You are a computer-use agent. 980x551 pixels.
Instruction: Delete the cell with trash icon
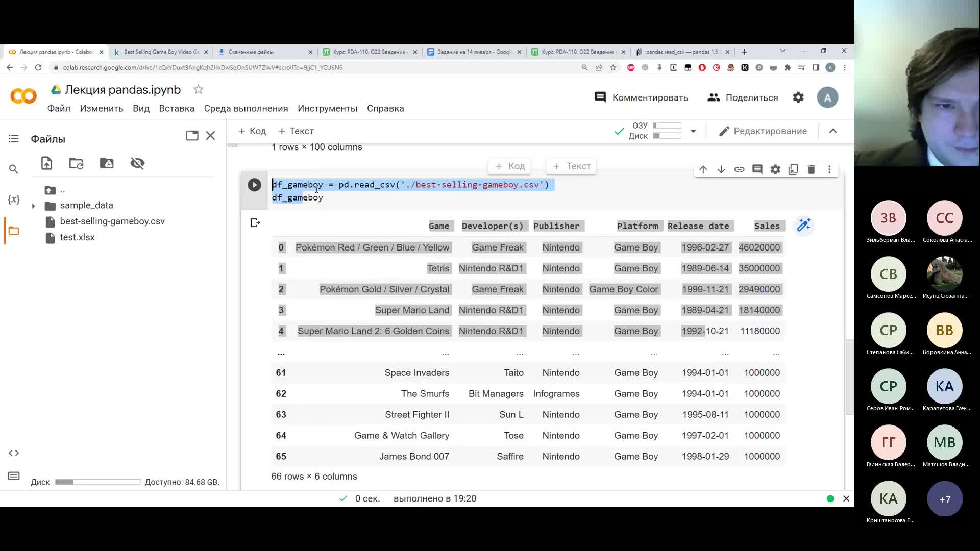[x=812, y=169]
